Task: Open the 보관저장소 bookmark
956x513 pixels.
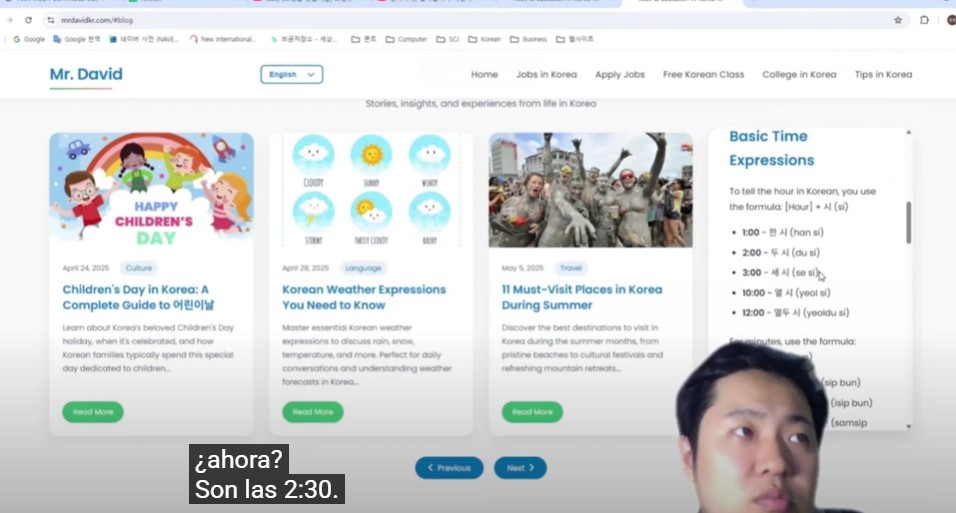Action: coord(304,39)
